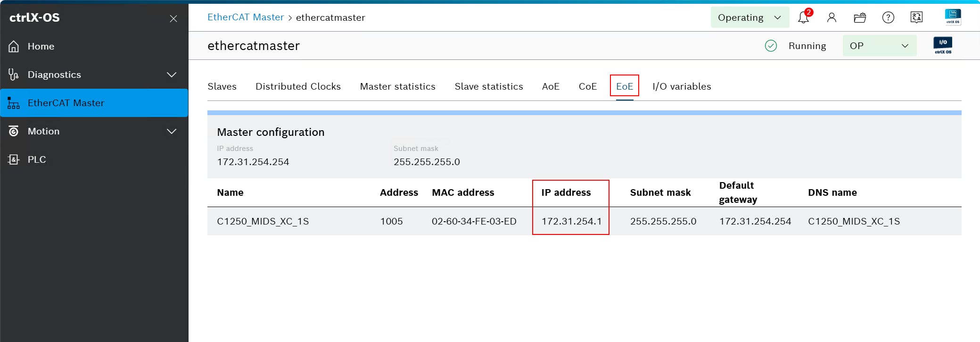Open the Operating mode dropdown
Image resolution: width=980 pixels, height=342 pixels.
tap(749, 18)
